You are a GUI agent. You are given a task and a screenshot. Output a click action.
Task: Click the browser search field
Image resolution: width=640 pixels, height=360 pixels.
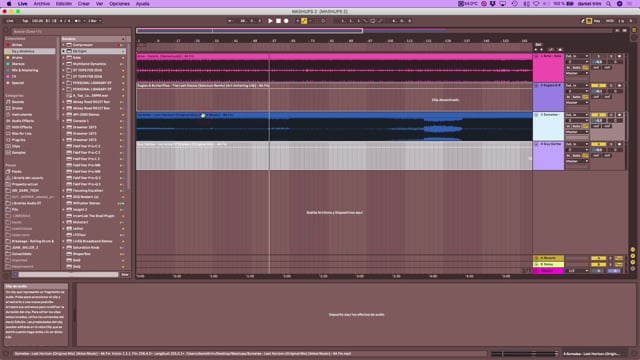pos(69,31)
